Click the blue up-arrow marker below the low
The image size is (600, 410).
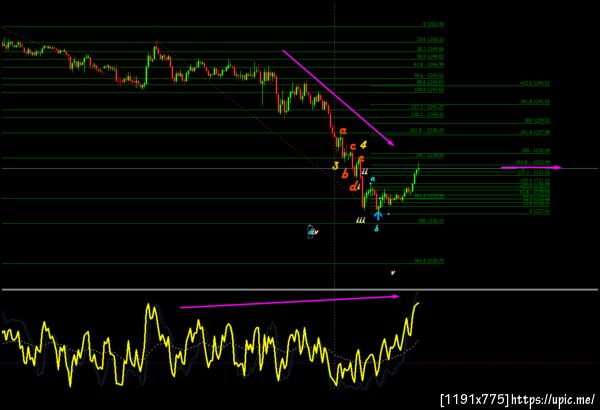pyautogui.click(x=378, y=216)
